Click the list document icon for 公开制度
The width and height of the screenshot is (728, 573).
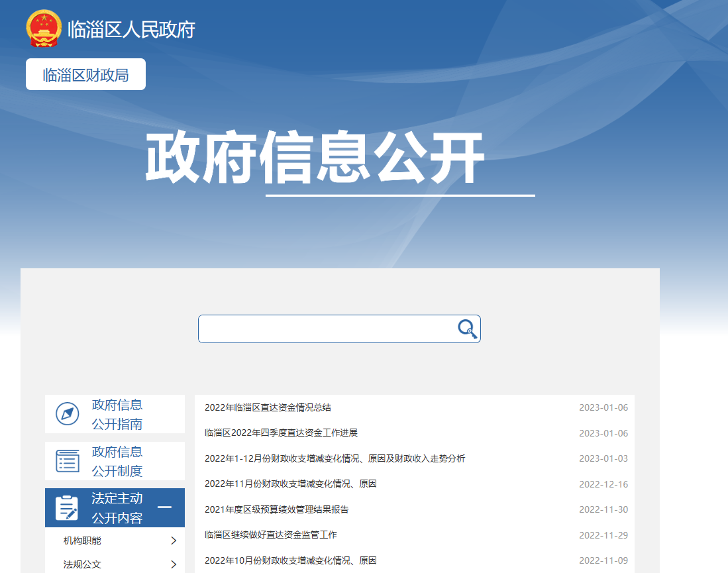(x=67, y=461)
